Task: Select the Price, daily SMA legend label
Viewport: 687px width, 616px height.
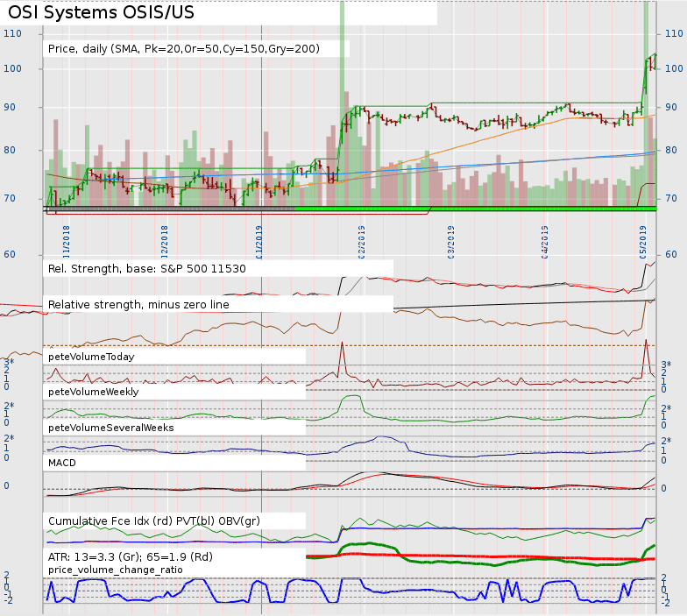Action: [x=184, y=49]
